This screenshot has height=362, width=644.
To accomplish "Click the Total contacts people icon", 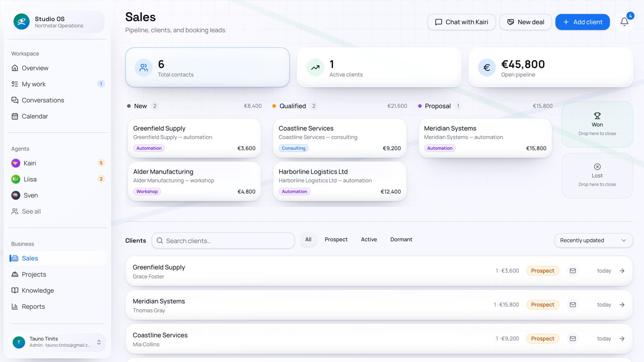I will (144, 67).
